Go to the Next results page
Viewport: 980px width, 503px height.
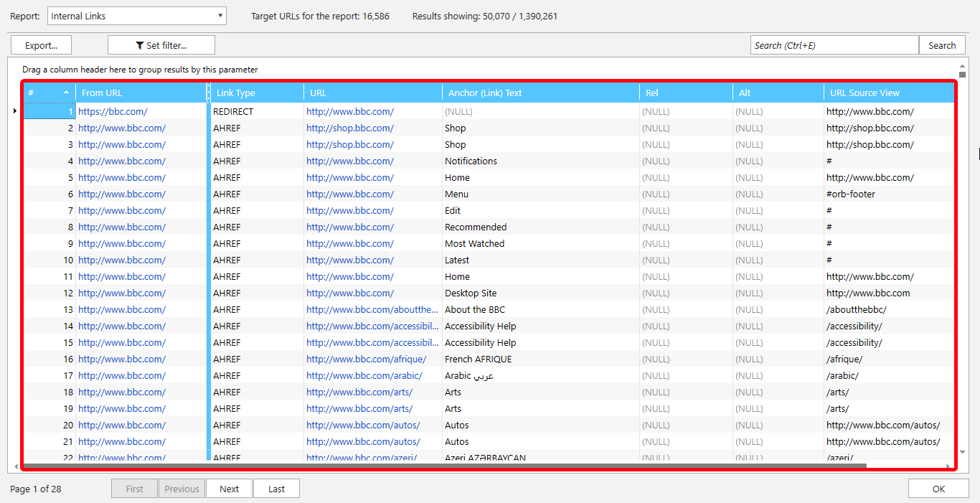230,489
